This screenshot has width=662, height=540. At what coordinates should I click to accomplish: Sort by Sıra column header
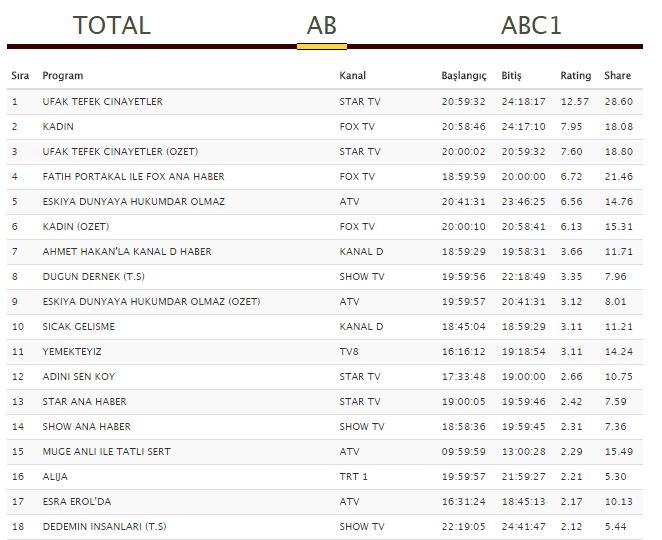tap(20, 76)
